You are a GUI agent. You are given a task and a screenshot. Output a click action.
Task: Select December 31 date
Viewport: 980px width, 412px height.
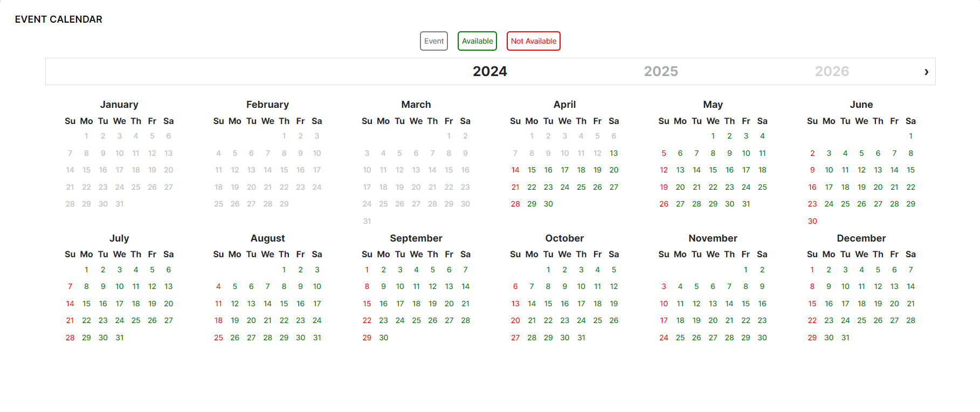[845, 338]
